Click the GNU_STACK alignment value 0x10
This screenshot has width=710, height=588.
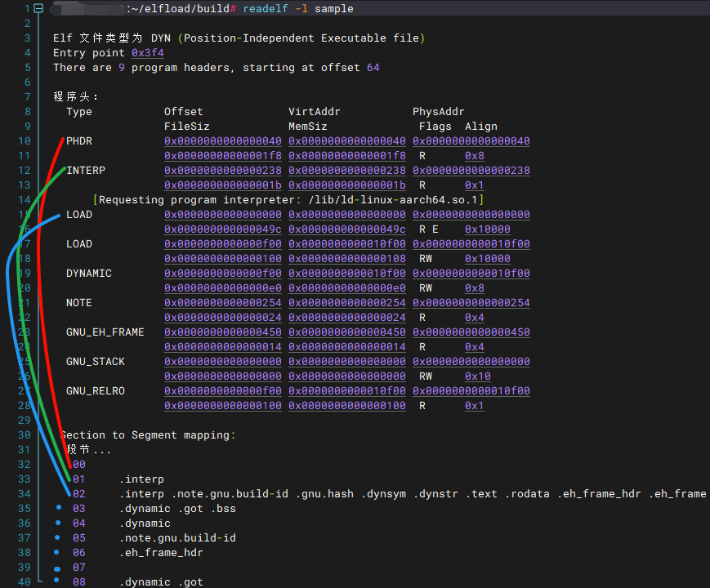coord(477,376)
